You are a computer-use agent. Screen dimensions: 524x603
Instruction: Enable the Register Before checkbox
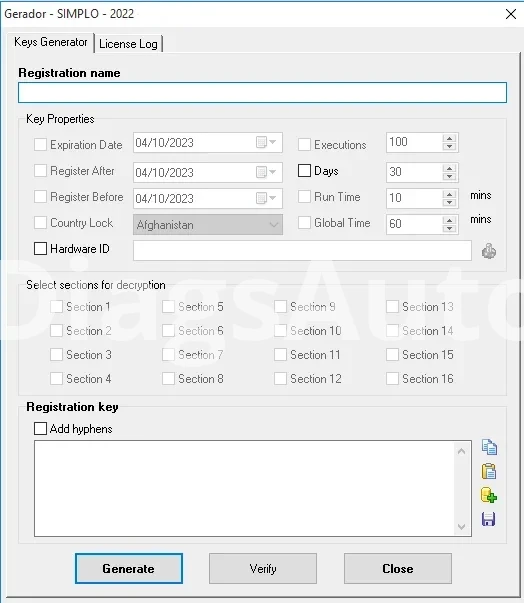pos(40,197)
